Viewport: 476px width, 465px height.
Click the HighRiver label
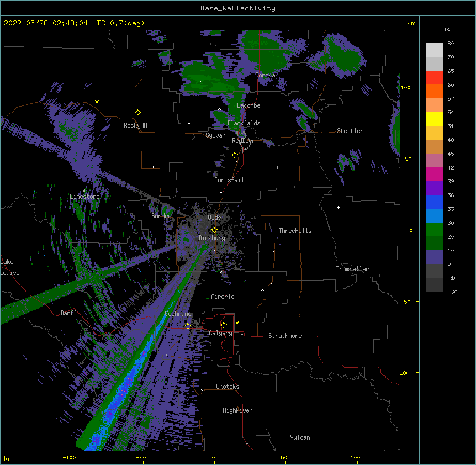click(x=237, y=410)
